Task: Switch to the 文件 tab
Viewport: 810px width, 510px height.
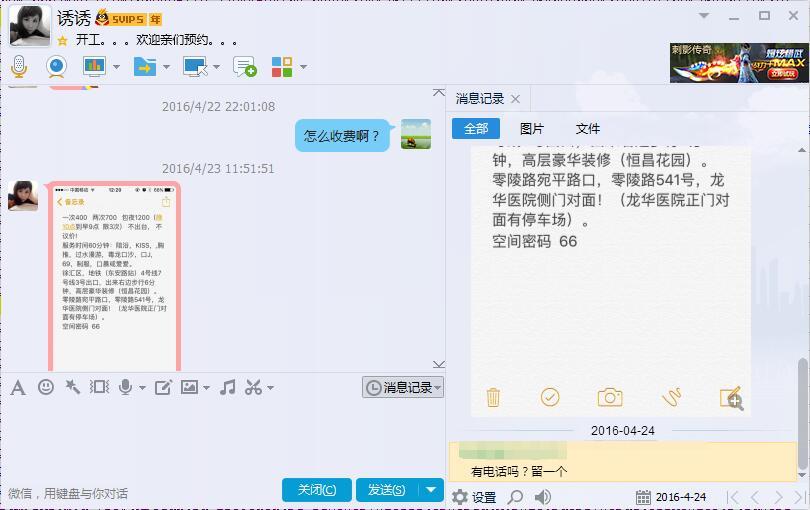Action: pyautogui.click(x=588, y=129)
